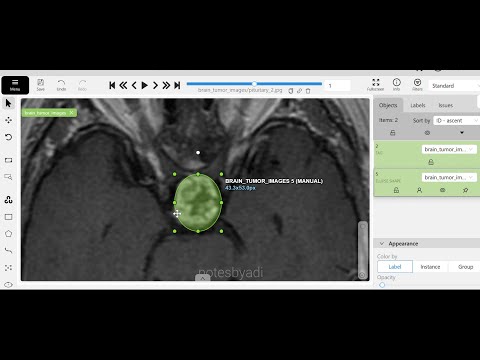Switch to the Issues tab
This screenshot has width=480, height=360.
coord(446,105)
